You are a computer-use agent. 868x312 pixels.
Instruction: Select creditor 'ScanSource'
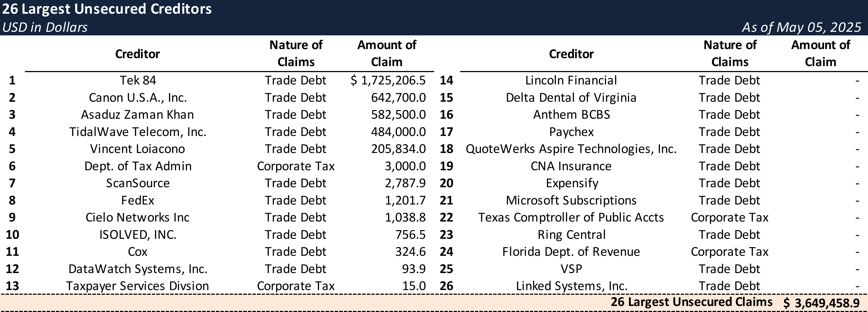coord(138,183)
